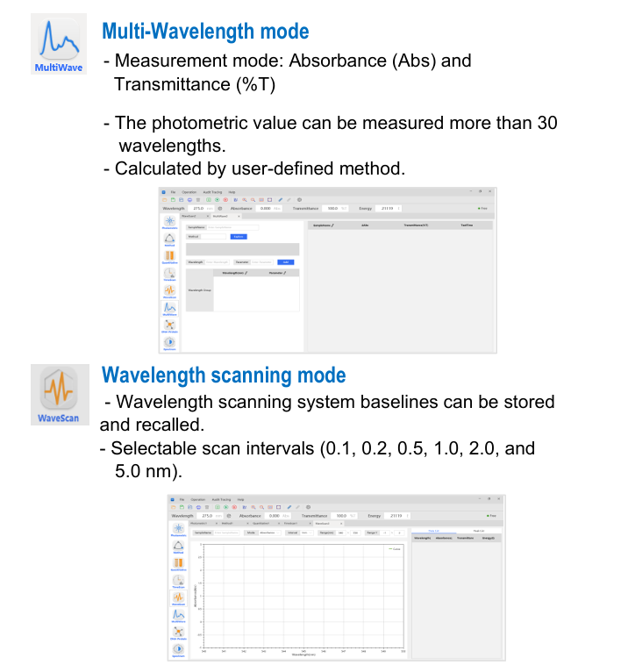This screenshot has height=672, width=621.
Task: Click Wavelength 275.0 field in lower screenshot
Action: tap(206, 516)
